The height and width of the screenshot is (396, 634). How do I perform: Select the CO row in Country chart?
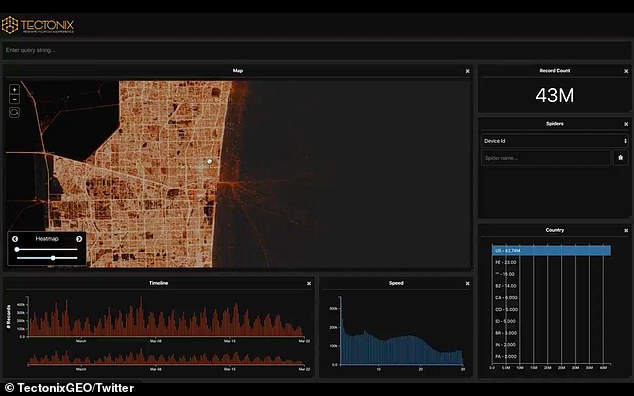[x=506, y=309]
